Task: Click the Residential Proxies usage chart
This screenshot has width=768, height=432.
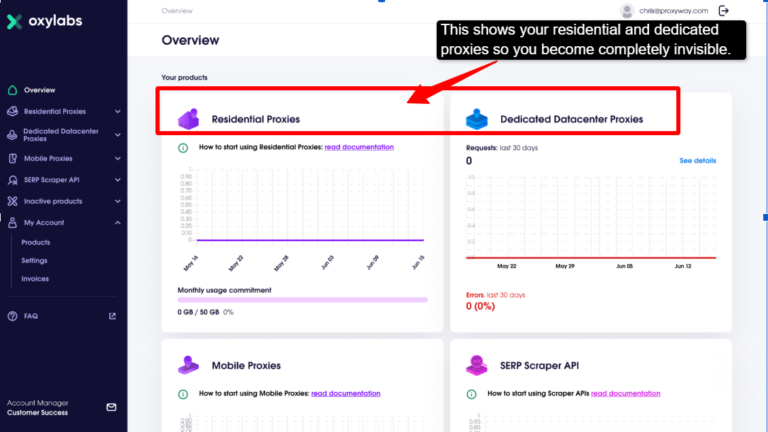Action: coord(302,219)
